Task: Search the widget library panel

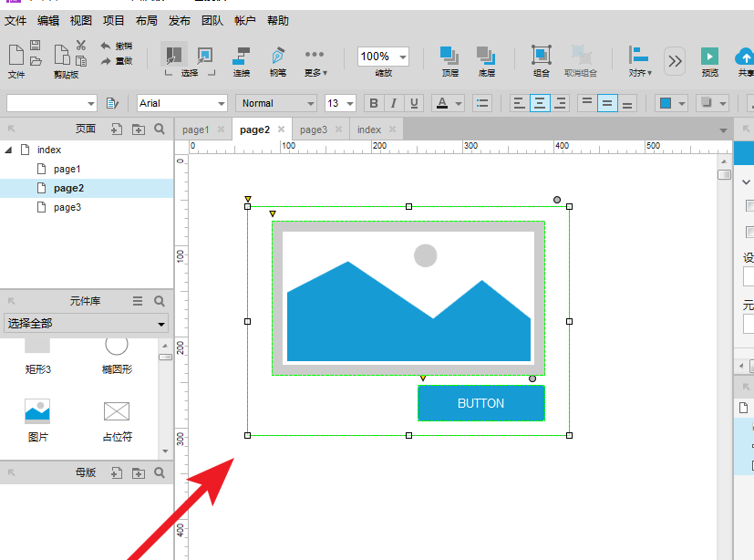Action: (160, 301)
